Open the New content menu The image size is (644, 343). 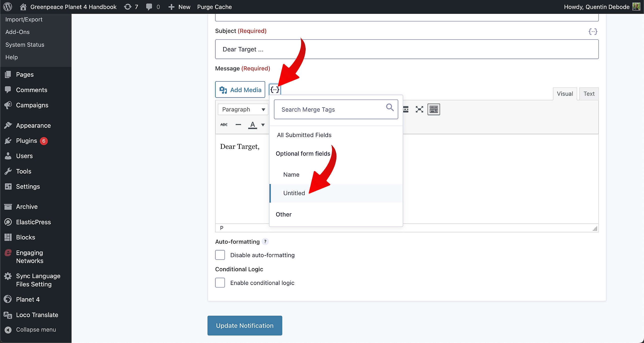point(179,7)
